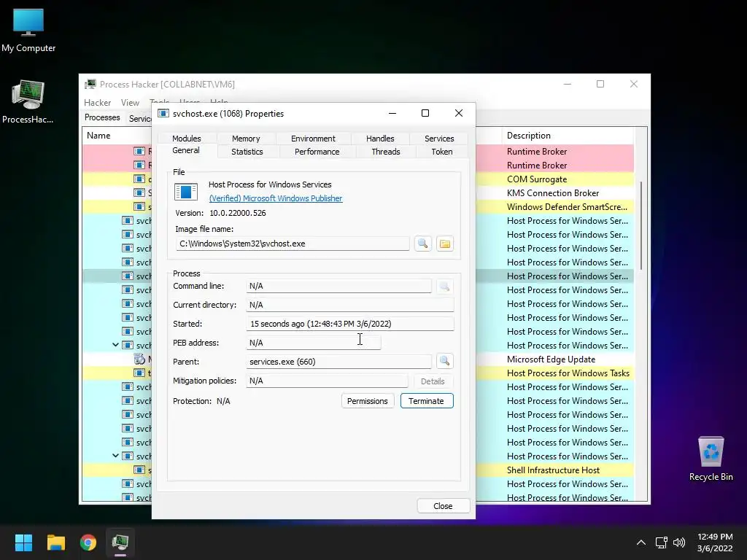Image resolution: width=747 pixels, height=560 pixels.
Task: Select the KMS Connection Broker row
Action: pos(555,192)
